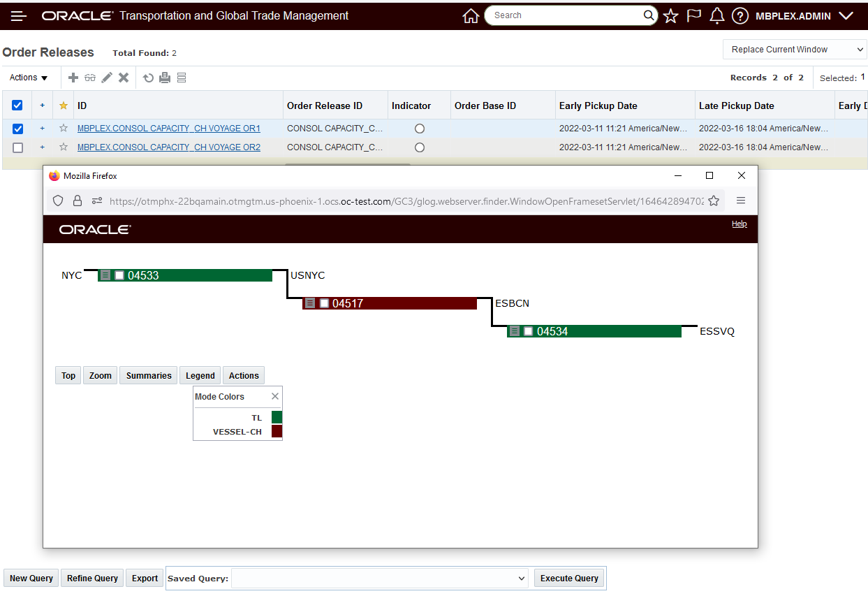Check the CH VOYAGE OR2 row checkbox

[x=17, y=147]
